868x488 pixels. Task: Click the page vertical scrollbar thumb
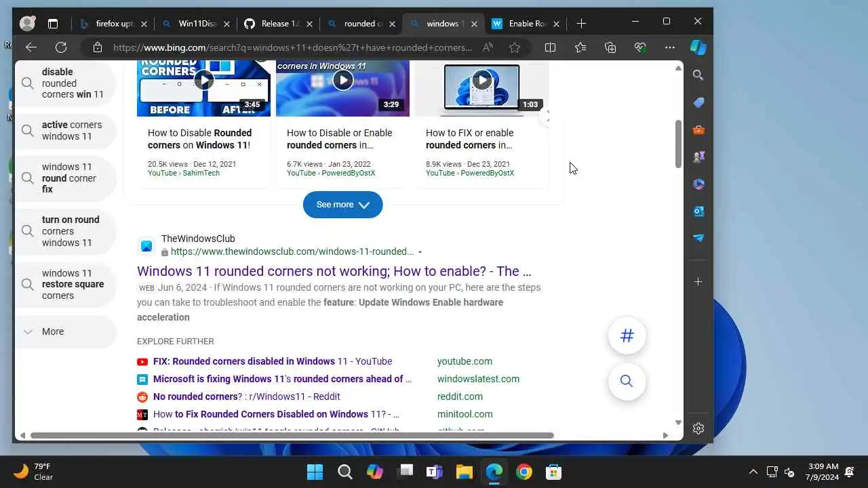(678, 144)
